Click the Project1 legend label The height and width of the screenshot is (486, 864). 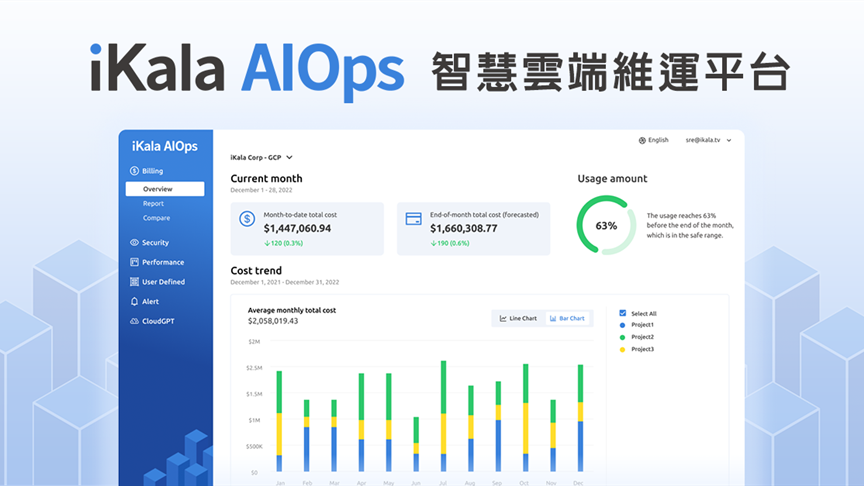(642, 325)
